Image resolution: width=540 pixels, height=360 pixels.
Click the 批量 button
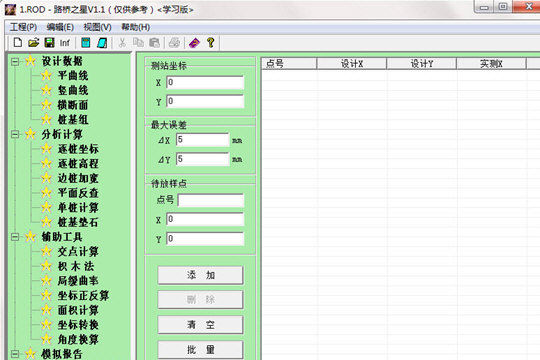click(x=200, y=350)
